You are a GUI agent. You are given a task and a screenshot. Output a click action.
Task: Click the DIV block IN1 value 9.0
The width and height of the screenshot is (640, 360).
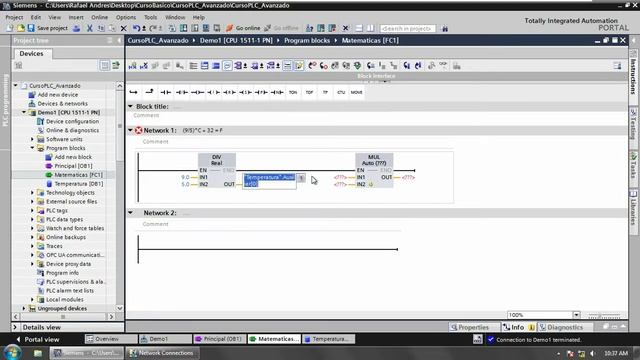(x=185, y=177)
